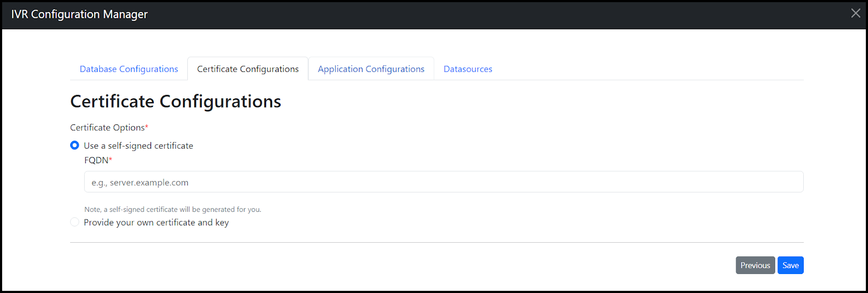Click the large Certificate Configurations page heading
Viewport: 868px width, 293px height.
(x=175, y=102)
